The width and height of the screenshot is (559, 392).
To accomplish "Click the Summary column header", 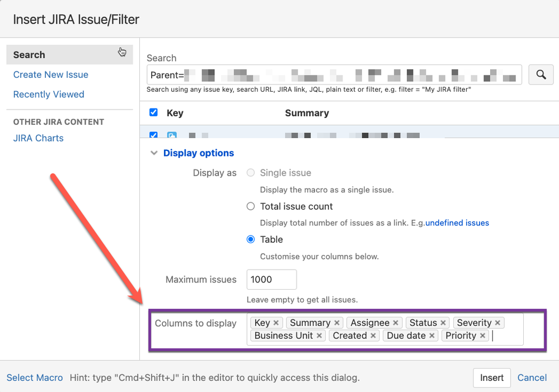I will [307, 113].
